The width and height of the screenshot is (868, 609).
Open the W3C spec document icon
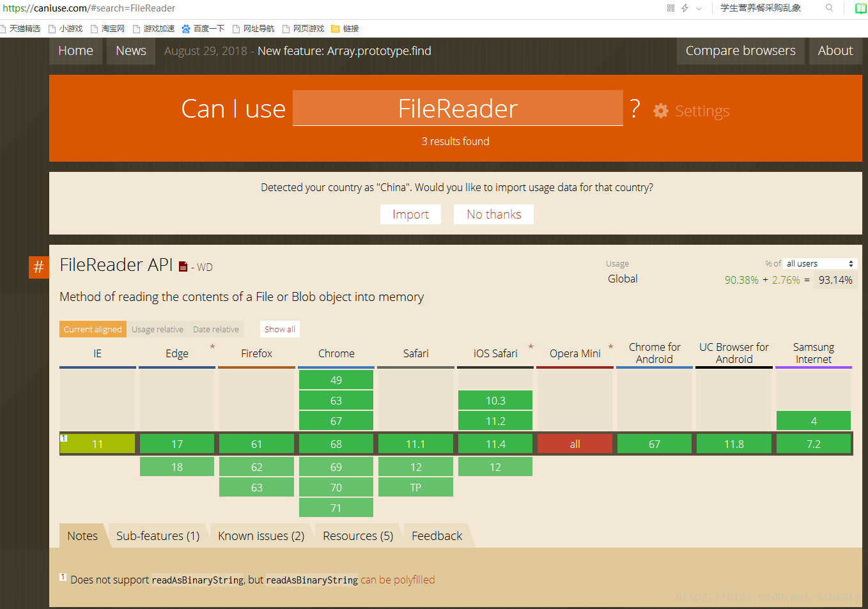point(183,266)
